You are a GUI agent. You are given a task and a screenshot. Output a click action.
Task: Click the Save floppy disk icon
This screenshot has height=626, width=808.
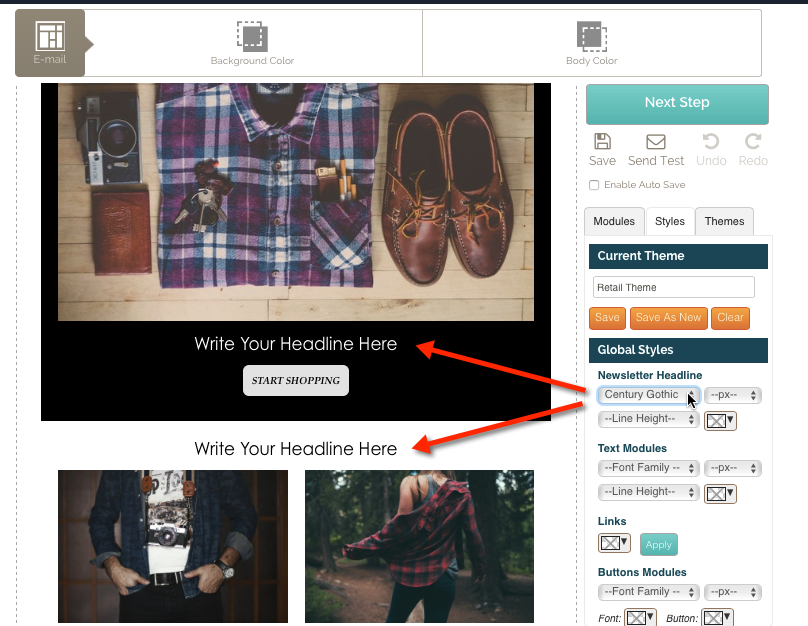click(x=602, y=142)
